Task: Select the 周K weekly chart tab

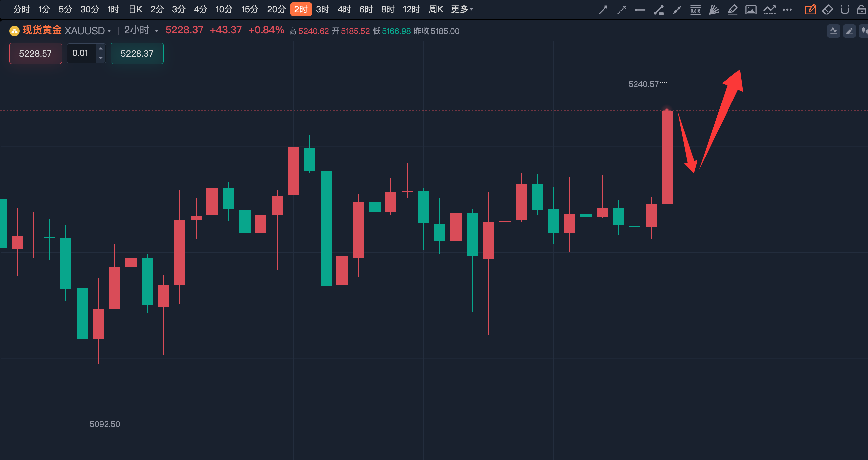Action: pyautogui.click(x=436, y=10)
